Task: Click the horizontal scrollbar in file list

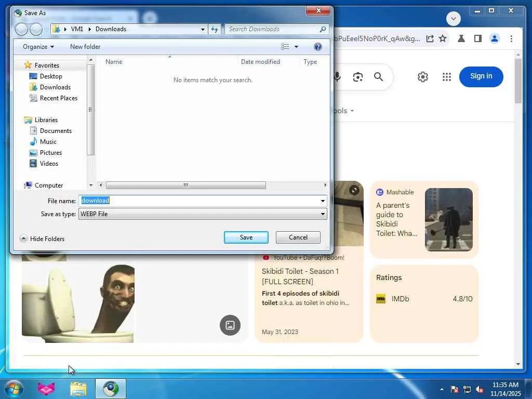Action: tap(186, 185)
